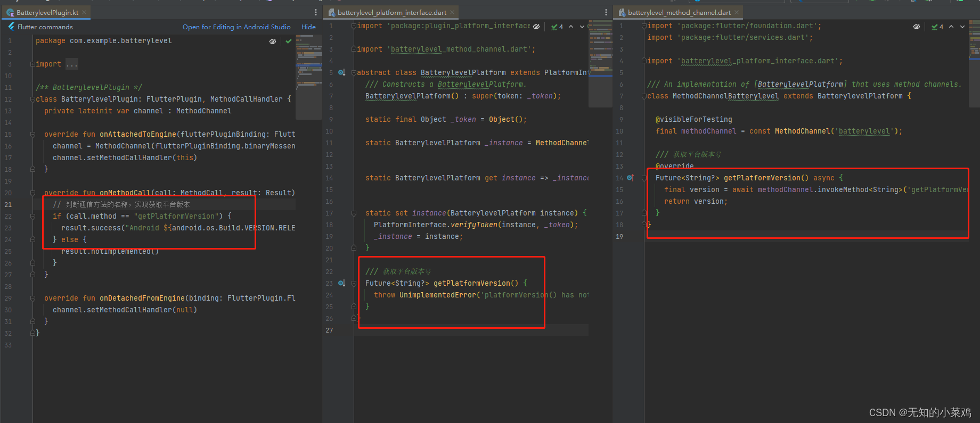The image size is (980, 423).
Task: Click the Flutter logo icon
Action: pyautogui.click(x=11, y=27)
